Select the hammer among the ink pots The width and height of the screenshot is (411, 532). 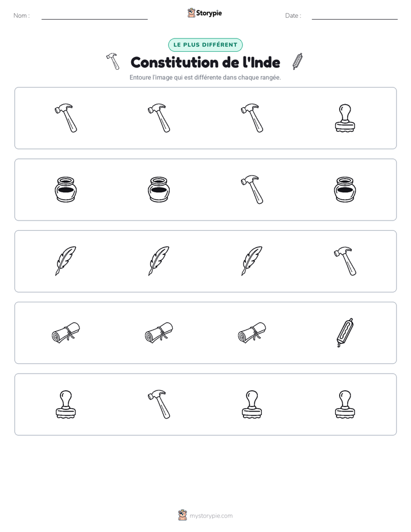coord(252,189)
